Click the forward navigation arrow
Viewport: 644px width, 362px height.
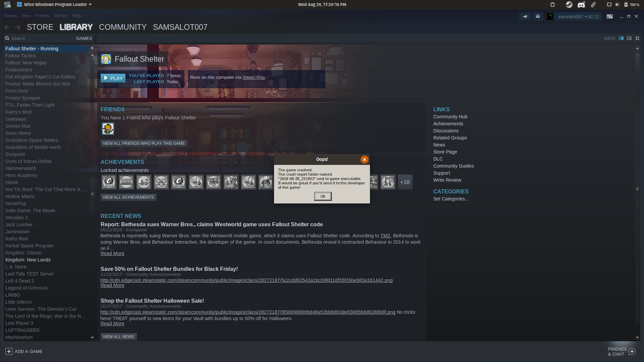pyautogui.click(x=18, y=27)
